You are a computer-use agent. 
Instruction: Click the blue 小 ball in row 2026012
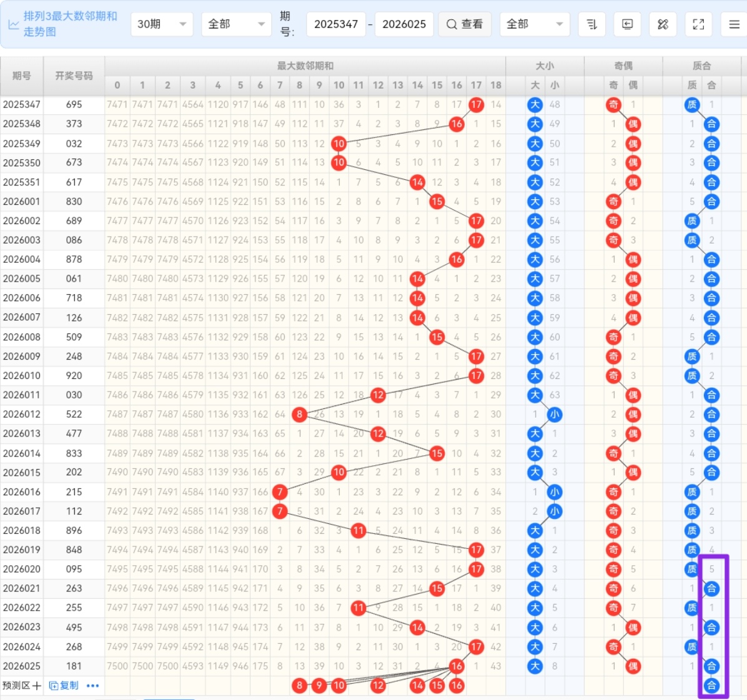[x=554, y=414]
